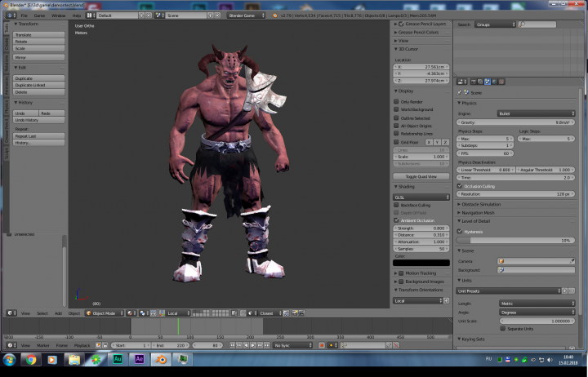Open the Window menu
This screenshot has height=377, width=588.
[x=58, y=16]
